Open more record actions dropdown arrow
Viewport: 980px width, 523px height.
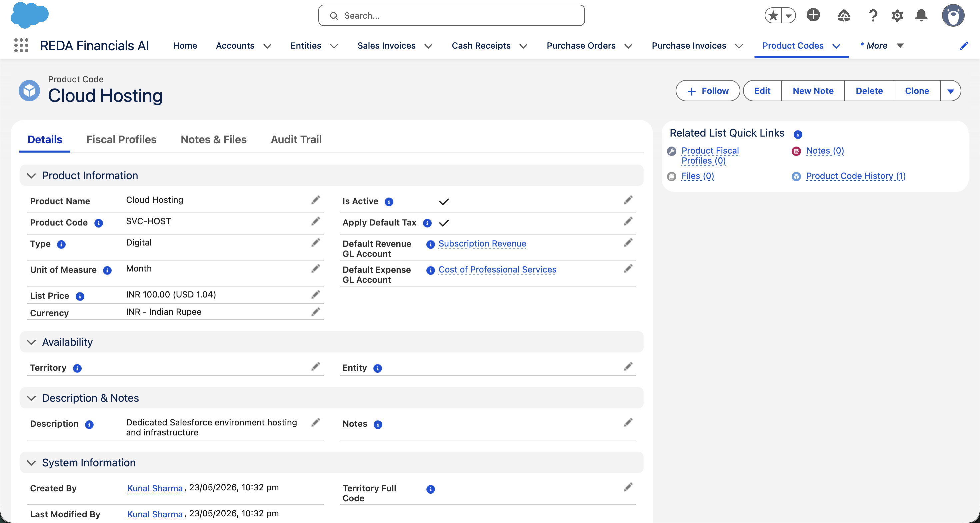click(950, 91)
